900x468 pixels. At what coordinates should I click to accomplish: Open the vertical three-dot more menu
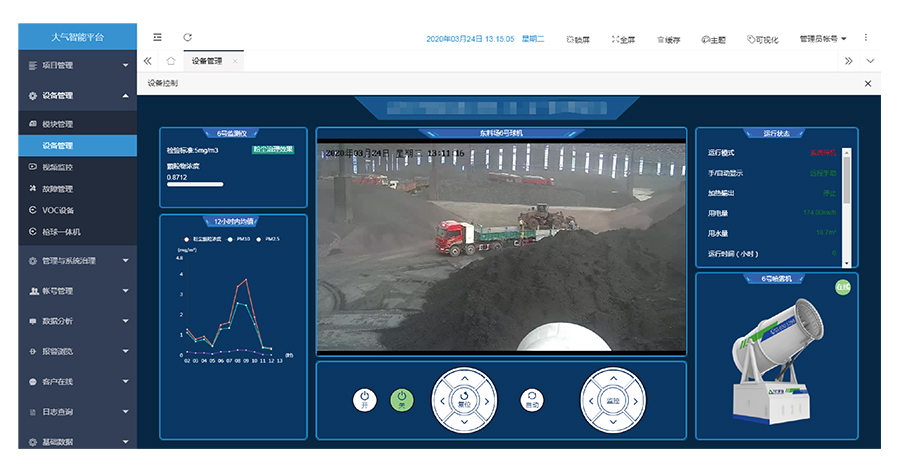click(x=865, y=38)
